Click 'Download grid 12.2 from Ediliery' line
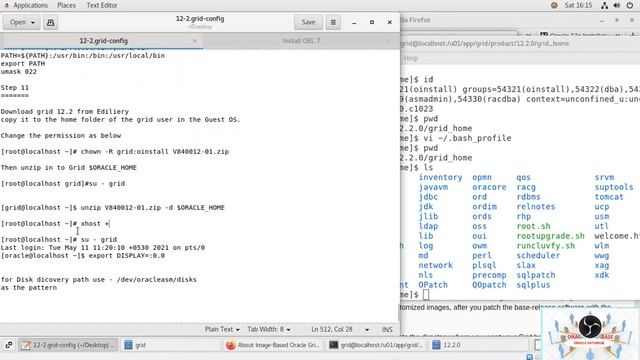The height and width of the screenshot is (360, 640). click(64, 111)
